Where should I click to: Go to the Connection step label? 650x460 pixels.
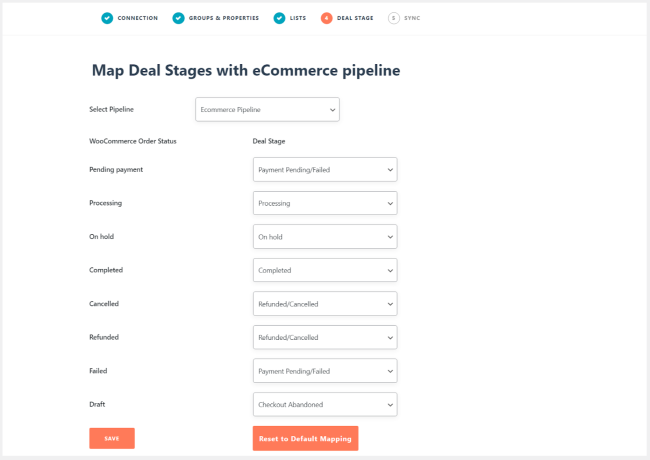pos(137,18)
